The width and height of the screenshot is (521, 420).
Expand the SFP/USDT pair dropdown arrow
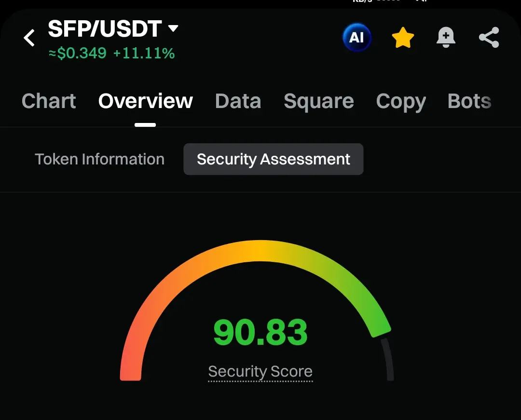tap(173, 28)
